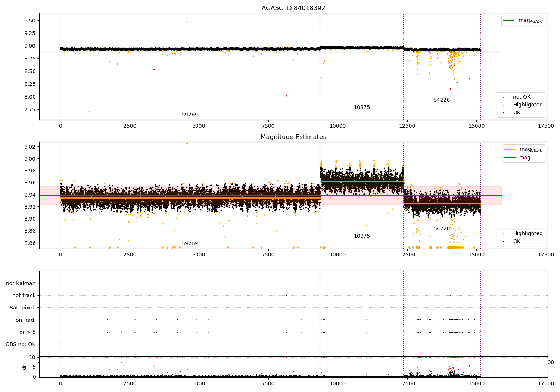The height and width of the screenshot is (392, 560).
Task: Click the red not-OK point near 8.02 in the top plot
Action: 286,96
